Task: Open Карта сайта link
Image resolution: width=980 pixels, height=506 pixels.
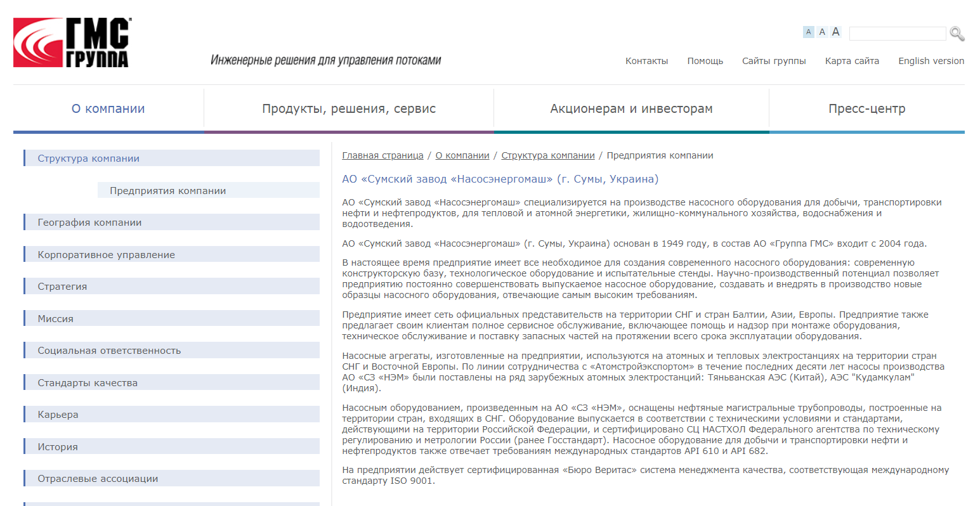Action: point(852,61)
